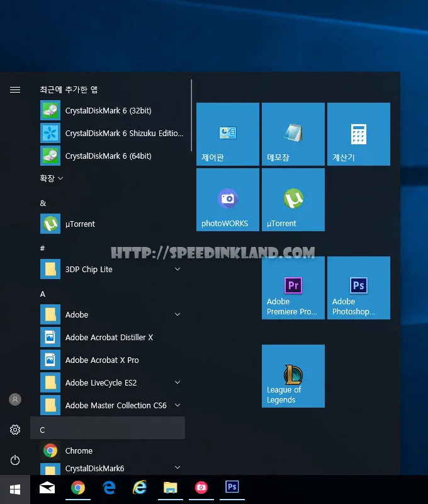Launch the League of Legends tile
The height and width of the screenshot is (504, 428).
click(x=293, y=376)
